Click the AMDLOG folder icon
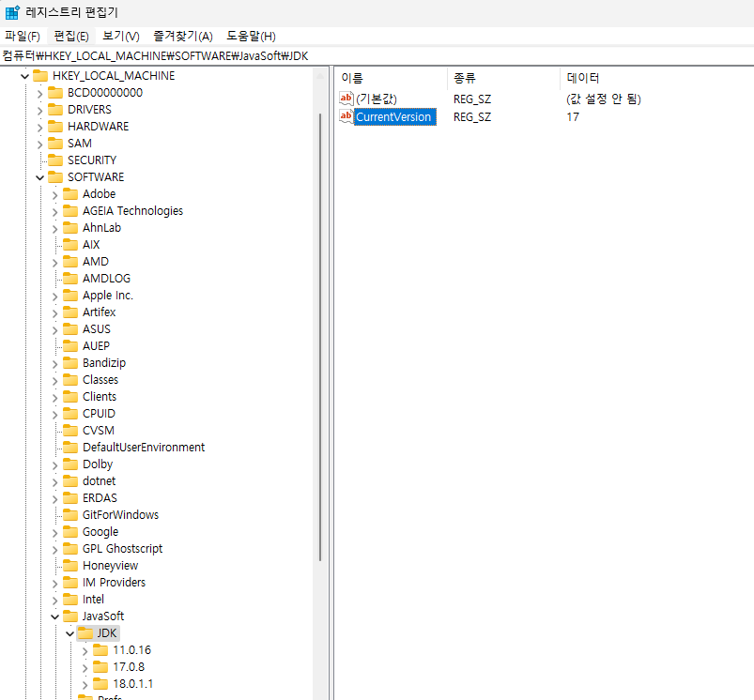Viewport: 754px width, 700px height. click(x=70, y=278)
